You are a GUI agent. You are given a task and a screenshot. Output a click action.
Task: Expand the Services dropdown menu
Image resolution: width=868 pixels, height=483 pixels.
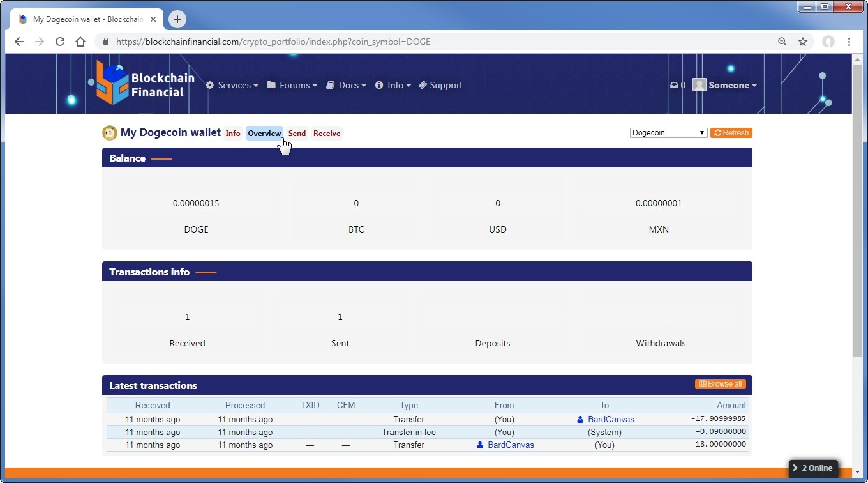click(x=232, y=85)
